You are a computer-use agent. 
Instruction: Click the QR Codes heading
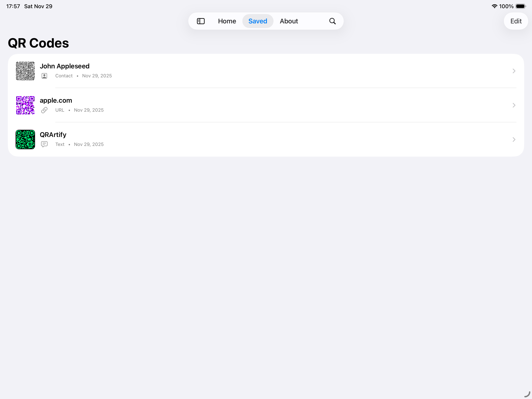(x=38, y=43)
